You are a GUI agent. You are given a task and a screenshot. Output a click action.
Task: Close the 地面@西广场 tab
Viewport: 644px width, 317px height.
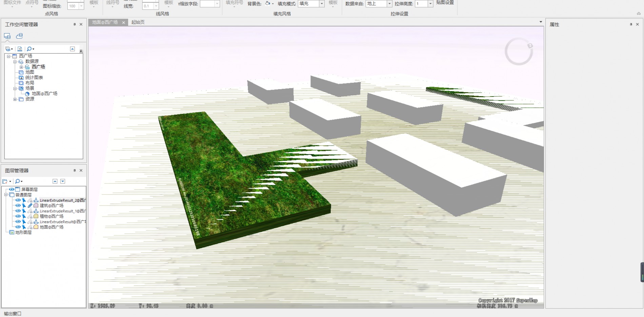point(123,22)
